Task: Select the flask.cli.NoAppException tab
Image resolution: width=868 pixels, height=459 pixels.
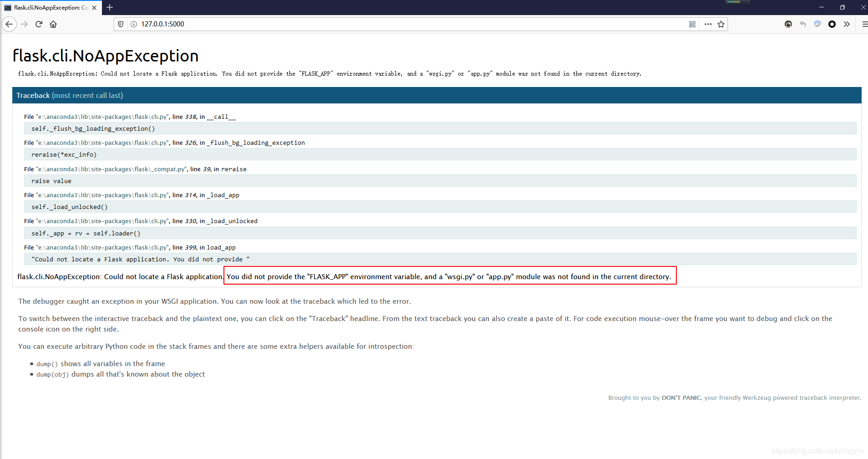Action: coord(51,8)
